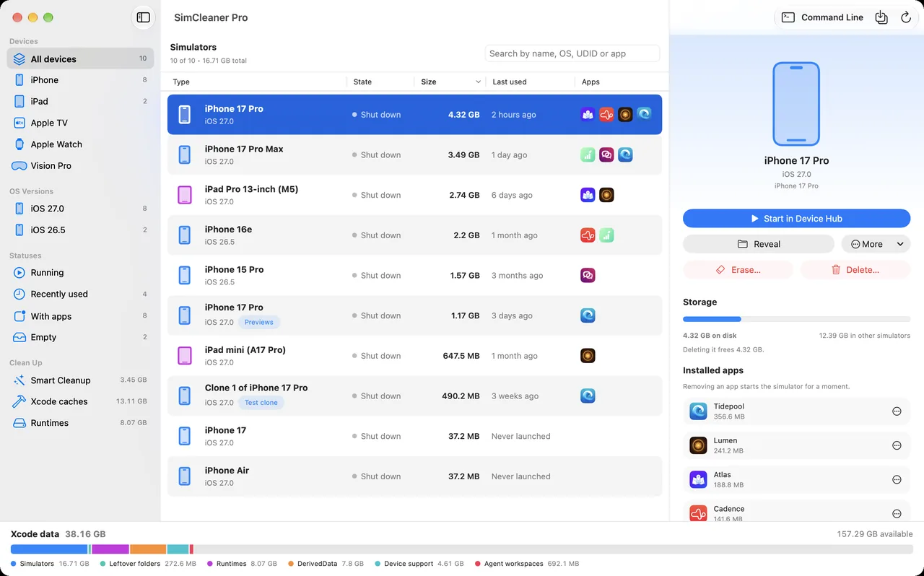This screenshot has width=924, height=576.
Task: Click the Tidepool app icon in the first row
Action: coord(644,114)
